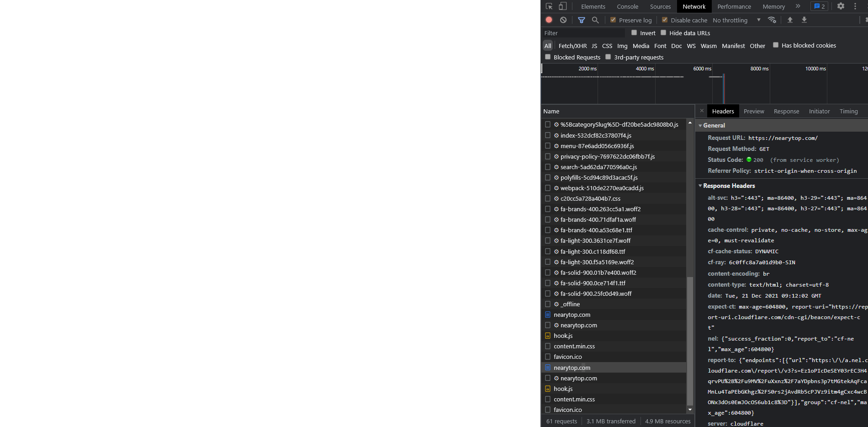The width and height of the screenshot is (868, 427).
Task: Filter requests by JS
Action: coord(594,46)
